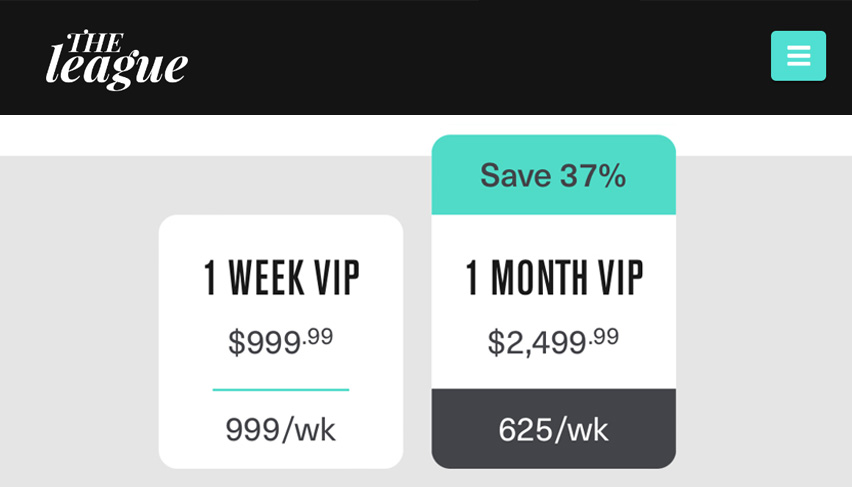Click the 1 MONTH VIP heading
852x487 pixels.
[x=554, y=277]
